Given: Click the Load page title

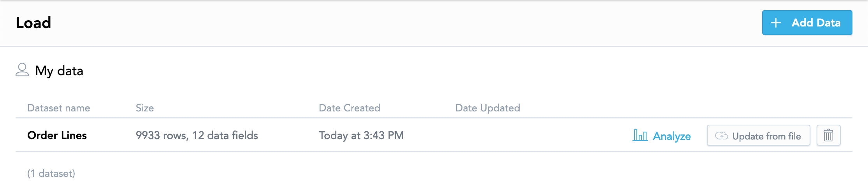Looking at the screenshot, I should [x=33, y=23].
